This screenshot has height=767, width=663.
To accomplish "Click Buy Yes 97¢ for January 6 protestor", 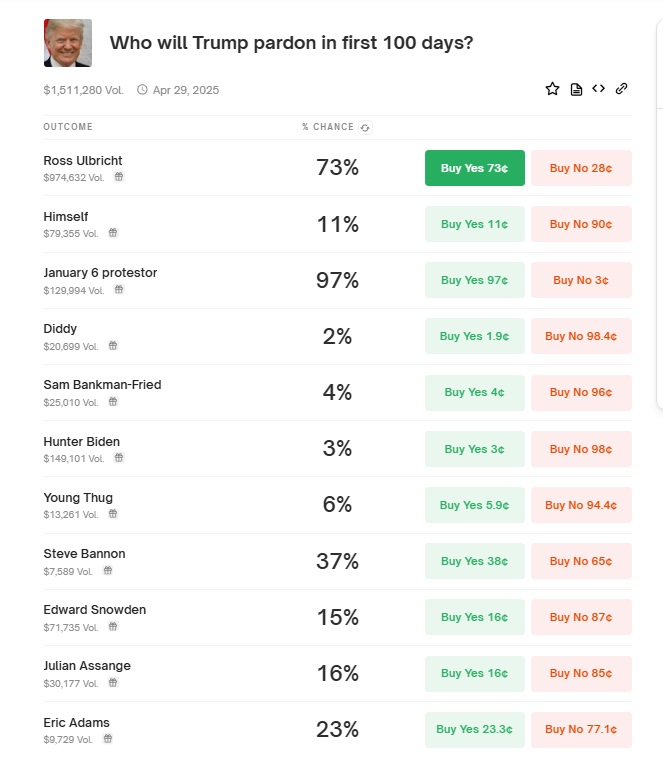I will [475, 280].
